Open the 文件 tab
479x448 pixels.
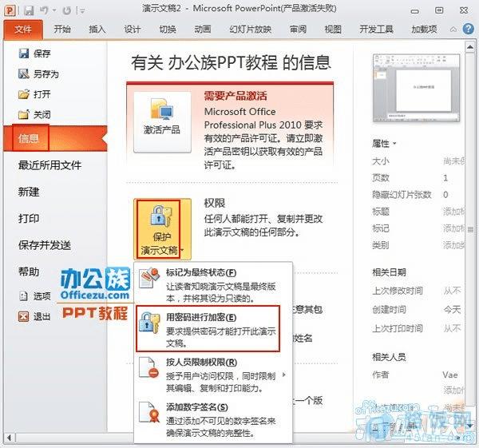tap(23, 30)
